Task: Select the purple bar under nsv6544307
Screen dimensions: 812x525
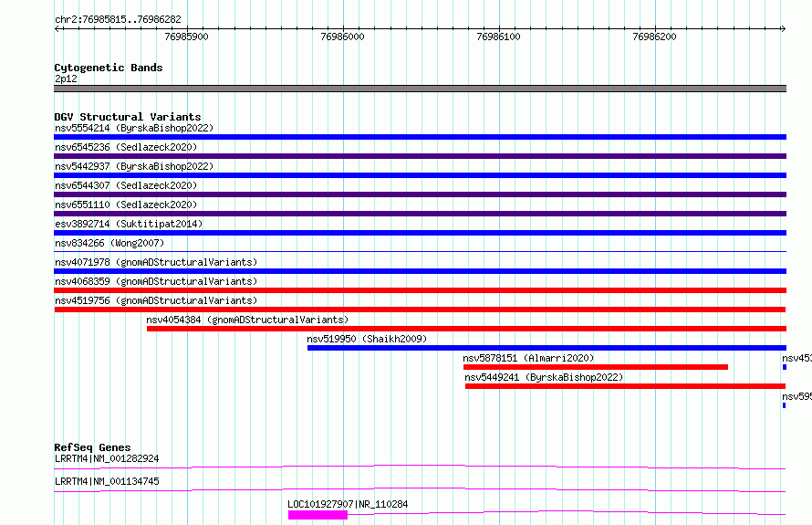Action: [420, 194]
